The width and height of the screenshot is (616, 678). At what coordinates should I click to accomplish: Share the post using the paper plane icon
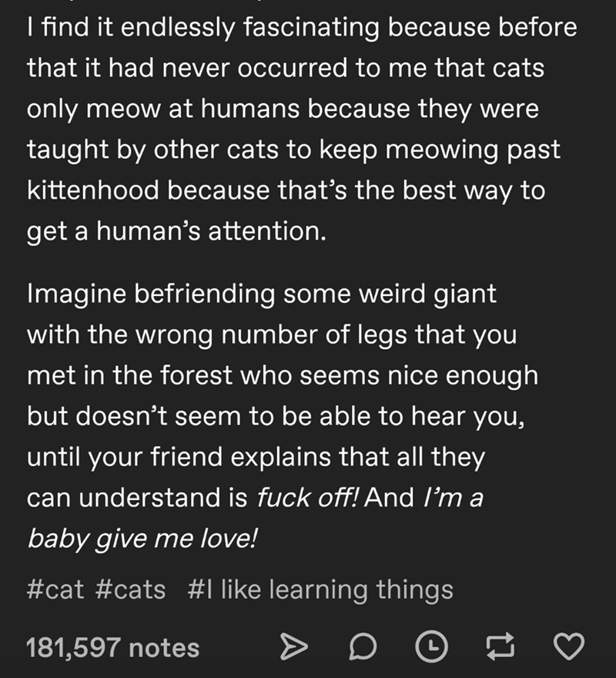tap(294, 647)
